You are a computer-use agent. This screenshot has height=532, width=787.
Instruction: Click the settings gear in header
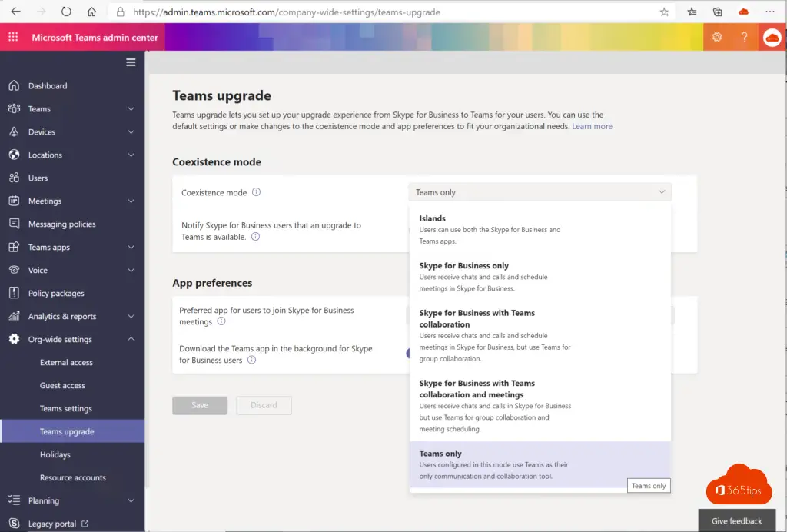point(717,38)
